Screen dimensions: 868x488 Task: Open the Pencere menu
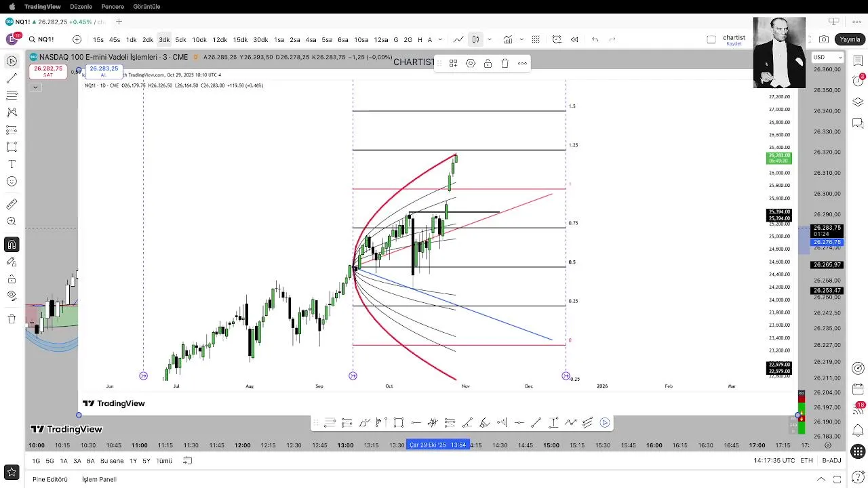113,6
